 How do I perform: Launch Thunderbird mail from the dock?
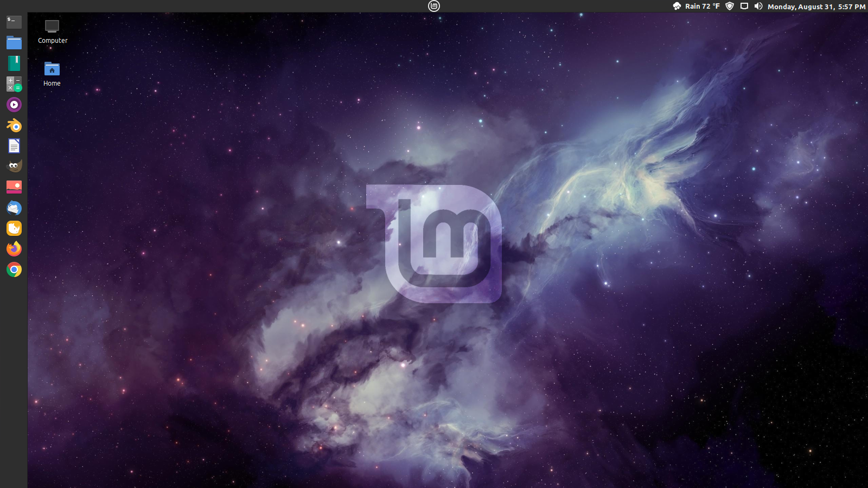click(14, 208)
